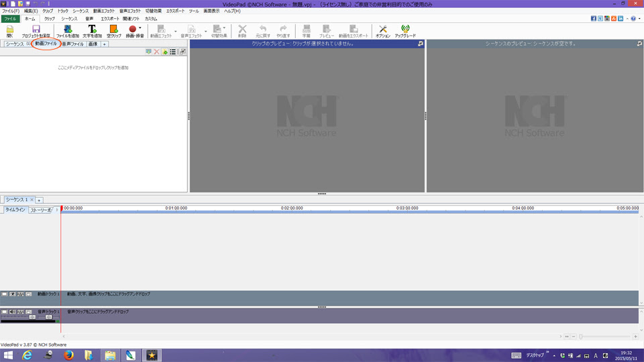Add a text clip via 文字を追加
The width and height of the screenshot is (644, 362).
(x=92, y=32)
